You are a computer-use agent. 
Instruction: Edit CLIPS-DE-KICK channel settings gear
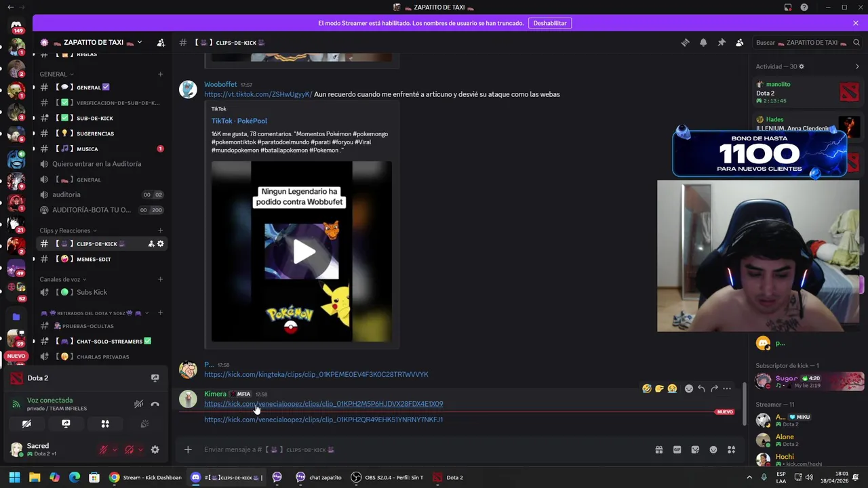[161, 244]
